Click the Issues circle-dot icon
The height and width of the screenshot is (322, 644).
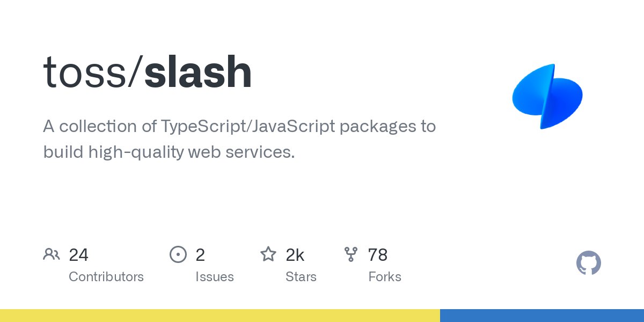pyautogui.click(x=178, y=254)
